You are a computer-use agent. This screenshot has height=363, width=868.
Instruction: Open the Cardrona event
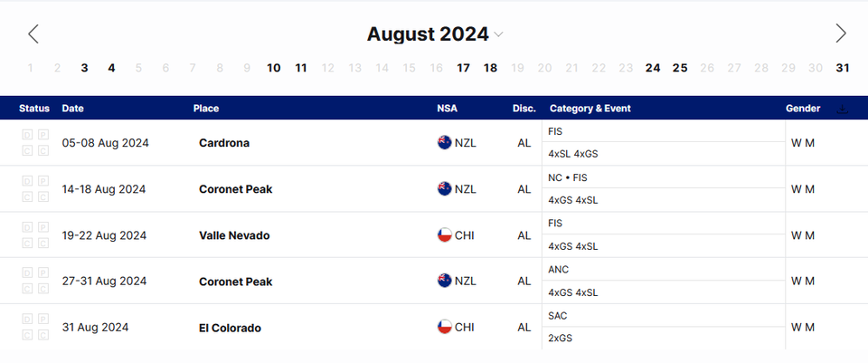(x=224, y=143)
